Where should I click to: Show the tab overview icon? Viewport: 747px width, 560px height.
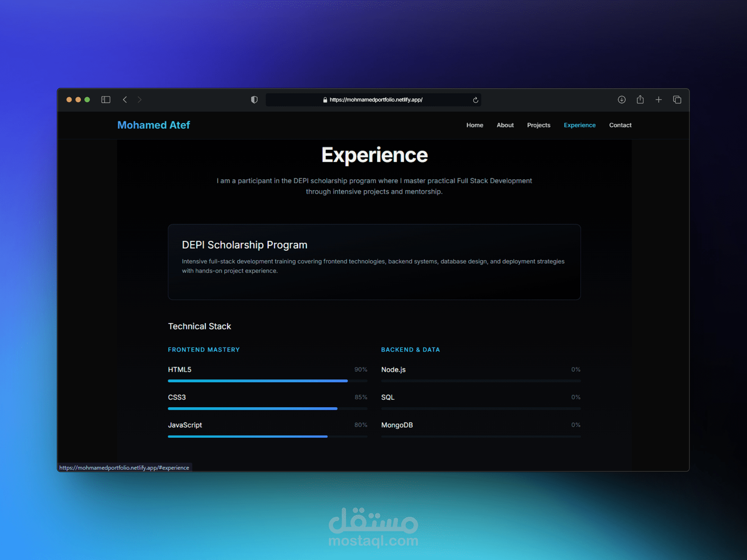click(x=677, y=100)
